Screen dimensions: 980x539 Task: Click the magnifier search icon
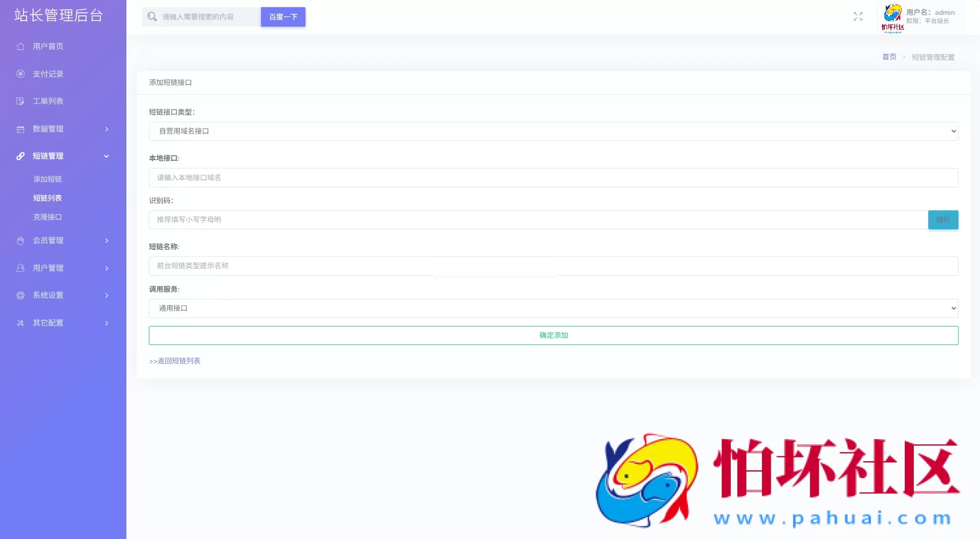[152, 17]
